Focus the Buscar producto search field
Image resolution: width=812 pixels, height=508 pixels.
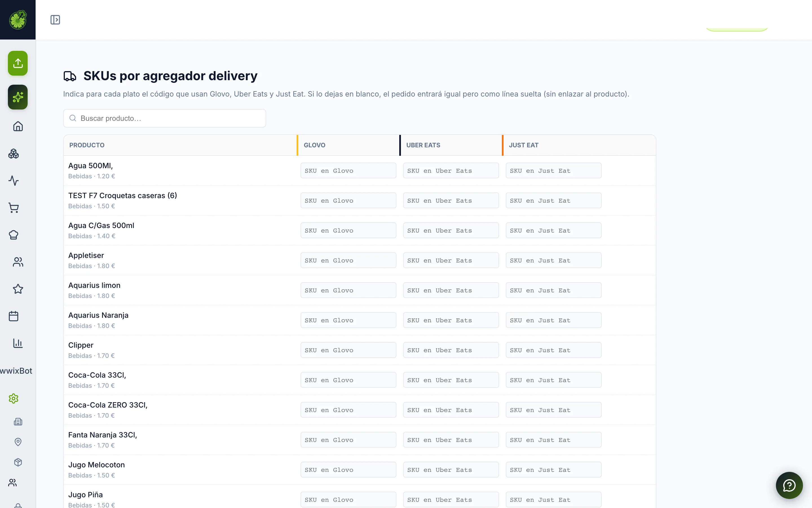[x=164, y=118]
